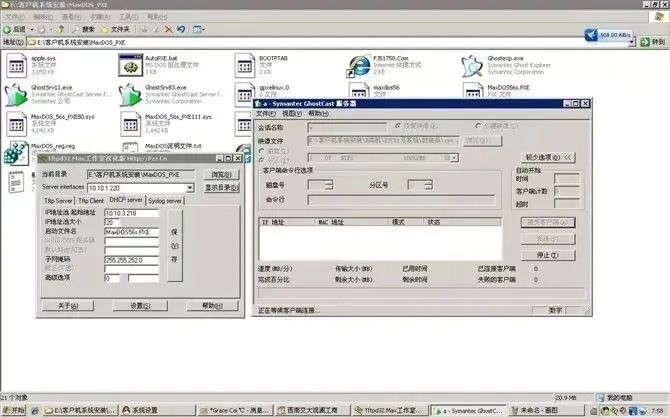Click the disk number spinner in GhostCast
The width and height of the screenshot is (670, 418).
point(329,185)
